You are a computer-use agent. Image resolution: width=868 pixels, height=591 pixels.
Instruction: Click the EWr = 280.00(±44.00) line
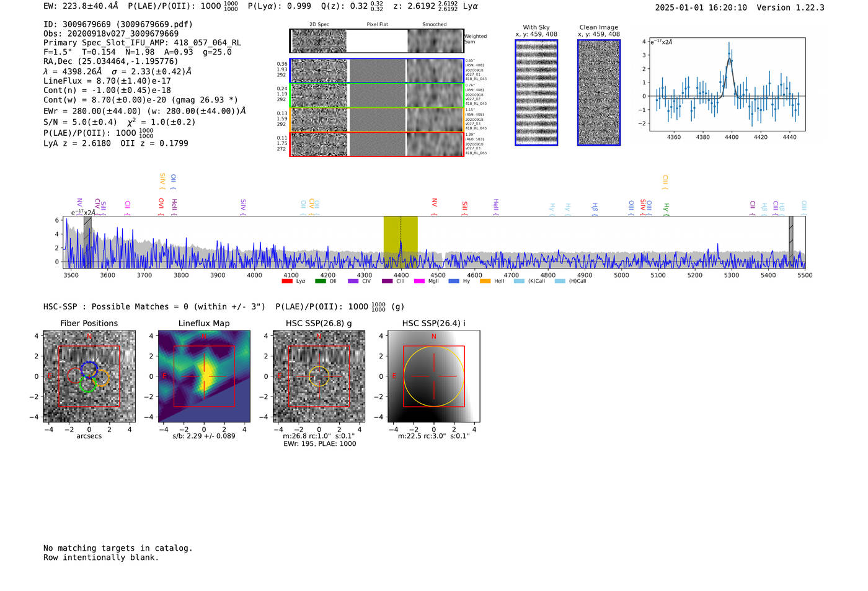pyautogui.click(x=144, y=111)
